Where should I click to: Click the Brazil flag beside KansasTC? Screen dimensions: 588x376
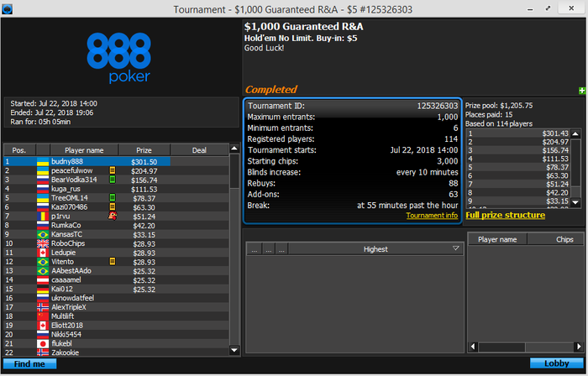(x=43, y=234)
